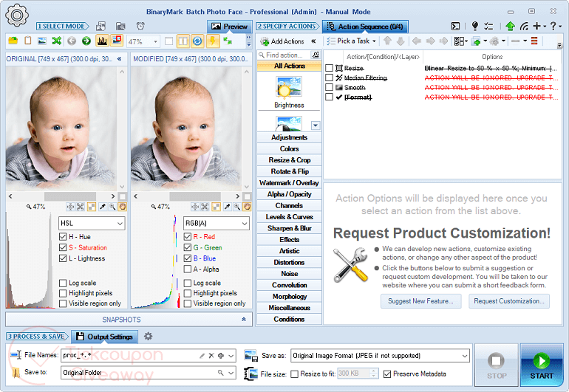Click the Request Customization button
The image size is (569, 392).
(509, 301)
